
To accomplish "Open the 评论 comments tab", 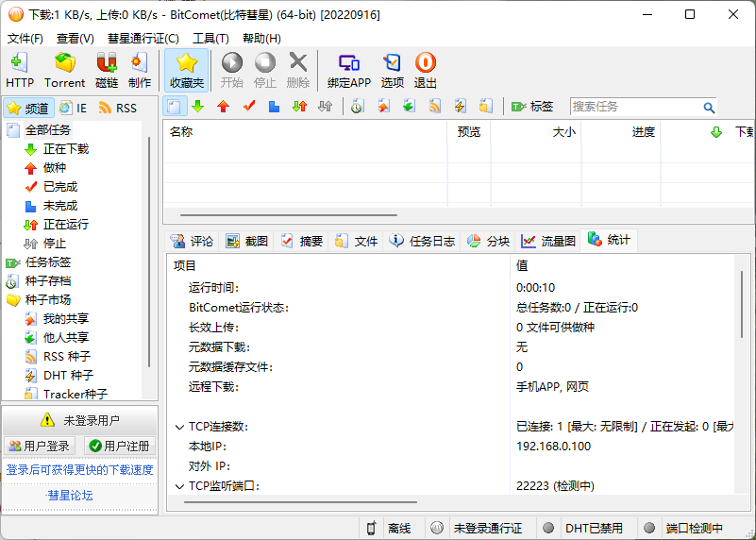I will click(192, 241).
